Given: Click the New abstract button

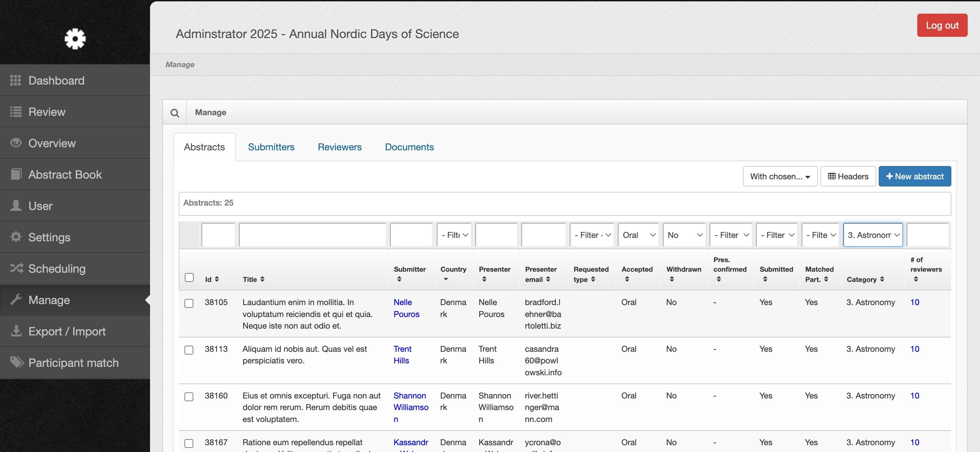Looking at the screenshot, I should click(x=914, y=176).
